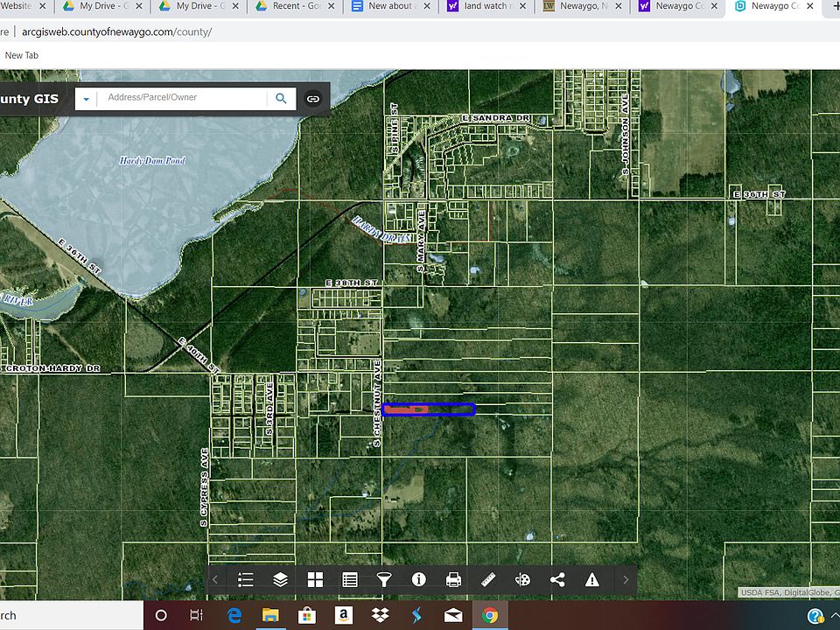This screenshot has width=840, height=630.
Task: Focus the Address/Parcel/Owner search field
Action: [x=182, y=98]
